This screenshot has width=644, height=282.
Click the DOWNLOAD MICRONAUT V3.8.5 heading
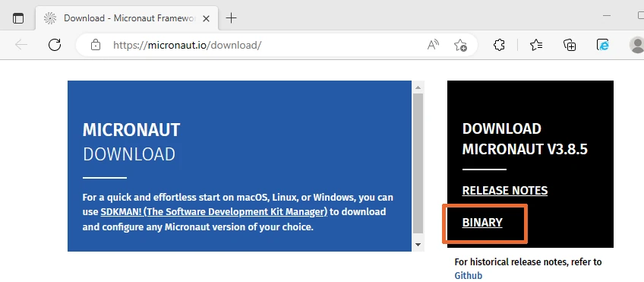point(525,139)
